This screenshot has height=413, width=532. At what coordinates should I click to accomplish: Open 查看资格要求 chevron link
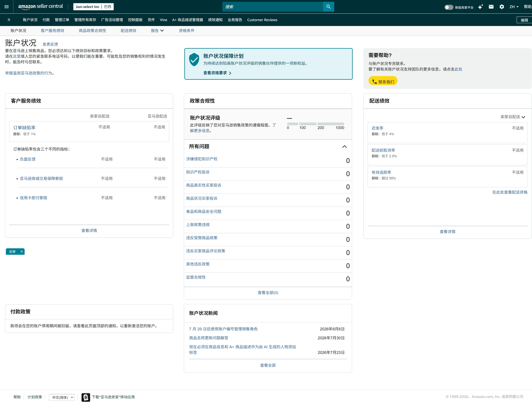[x=217, y=73]
